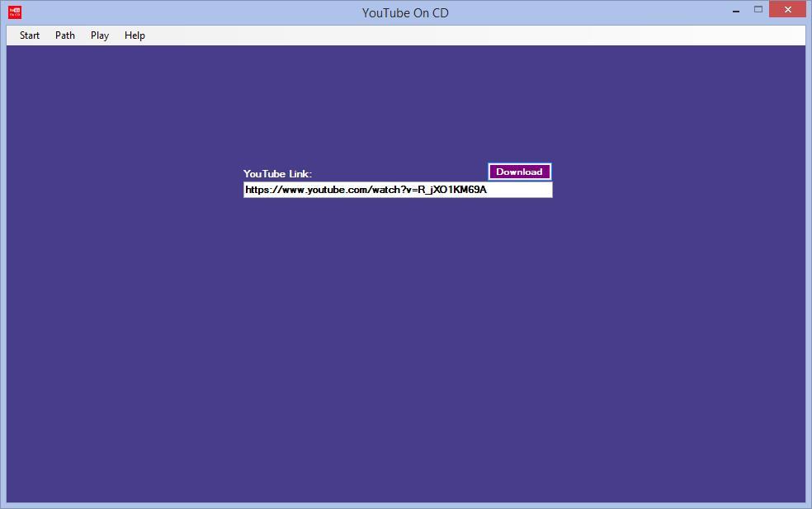Open the Help menu

135,35
